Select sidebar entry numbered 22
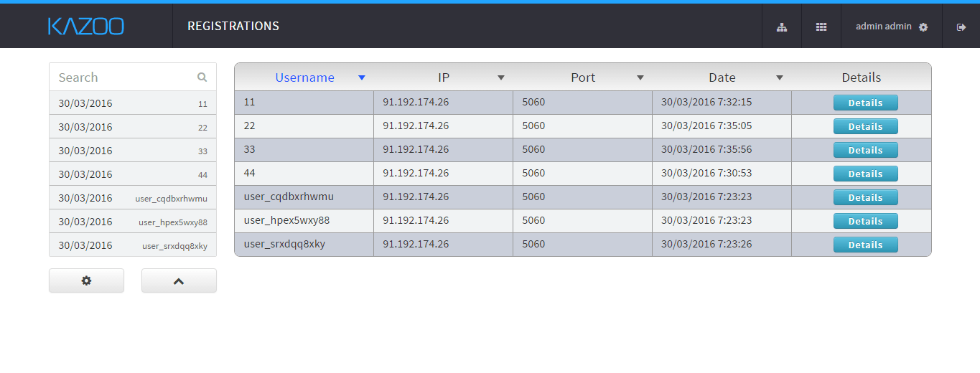This screenshot has width=980, height=373. click(x=133, y=127)
